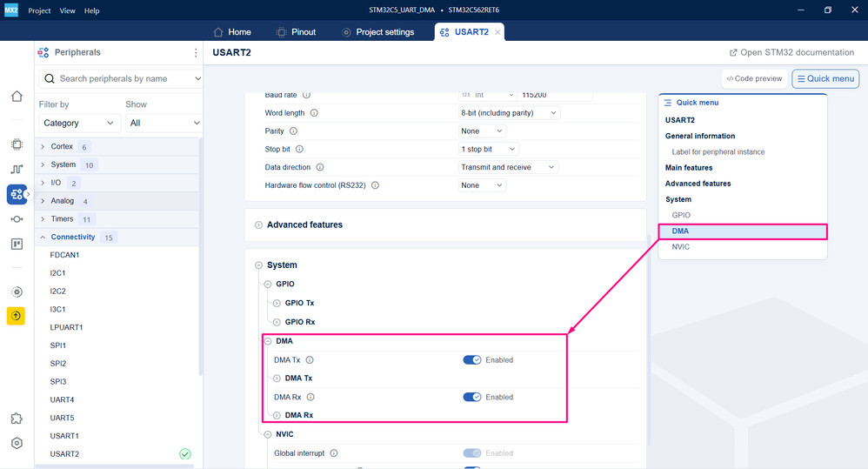Click the MX2 application logo
The image size is (868, 469).
(x=11, y=10)
